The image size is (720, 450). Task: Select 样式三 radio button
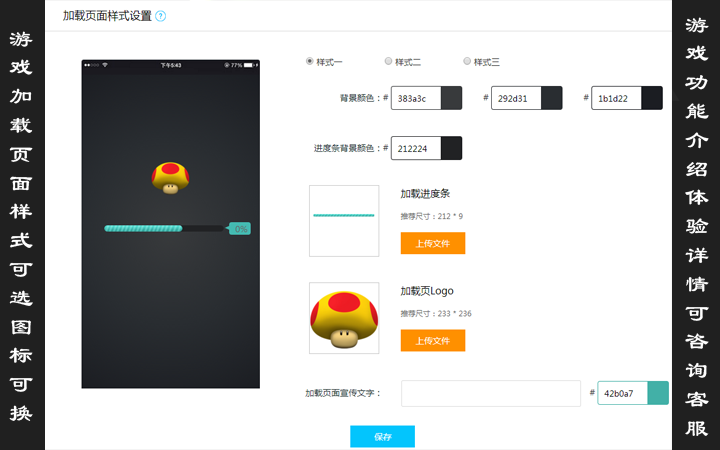point(467,61)
